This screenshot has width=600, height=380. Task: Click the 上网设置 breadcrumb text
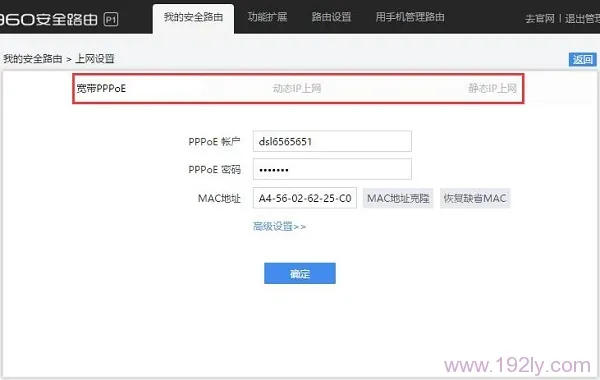[x=95, y=59]
